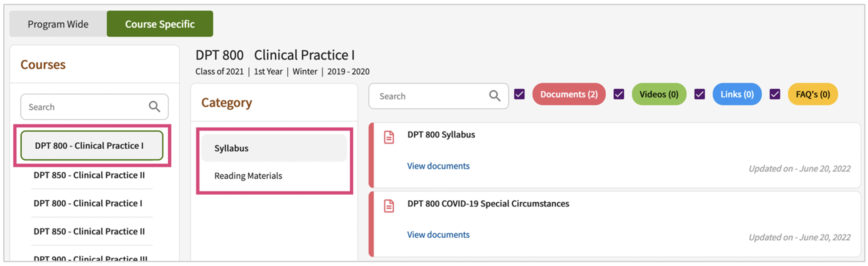The height and width of the screenshot is (266, 868).
Task: Choose first DPT 850 - Clinical Practice II course
Action: click(x=89, y=175)
